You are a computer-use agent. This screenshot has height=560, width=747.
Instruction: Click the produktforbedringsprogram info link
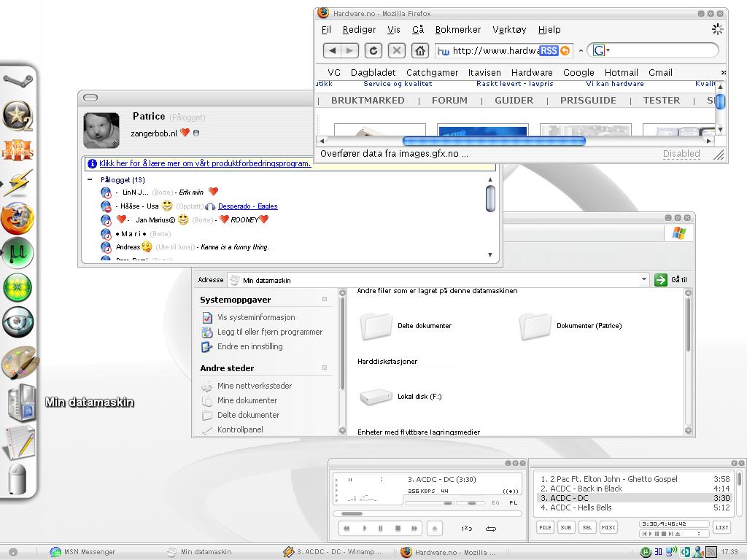point(205,163)
